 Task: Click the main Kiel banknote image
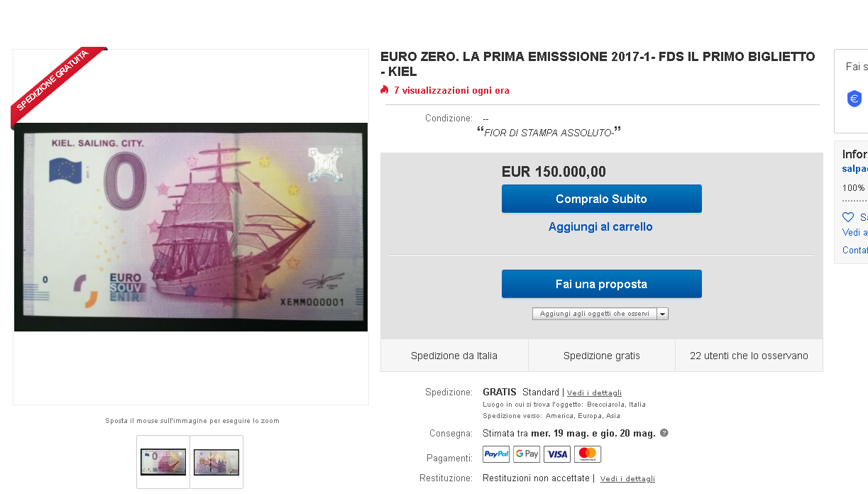point(191,227)
